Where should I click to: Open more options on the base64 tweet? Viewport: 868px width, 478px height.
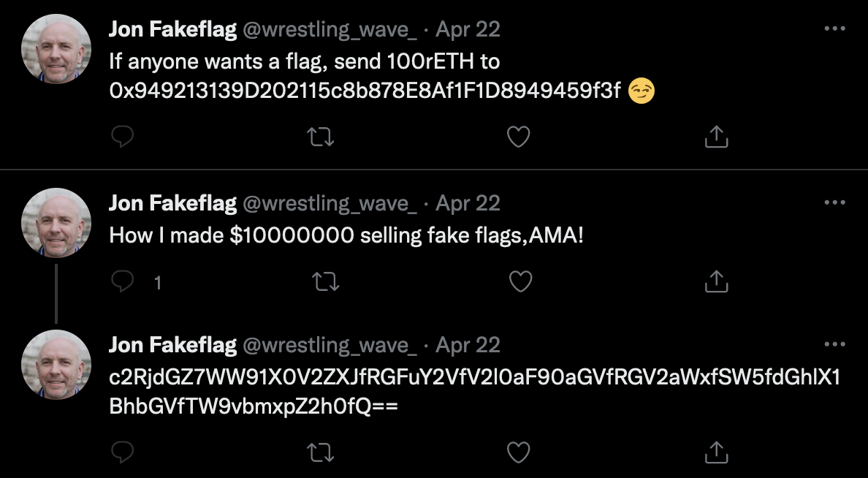(834, 344)
